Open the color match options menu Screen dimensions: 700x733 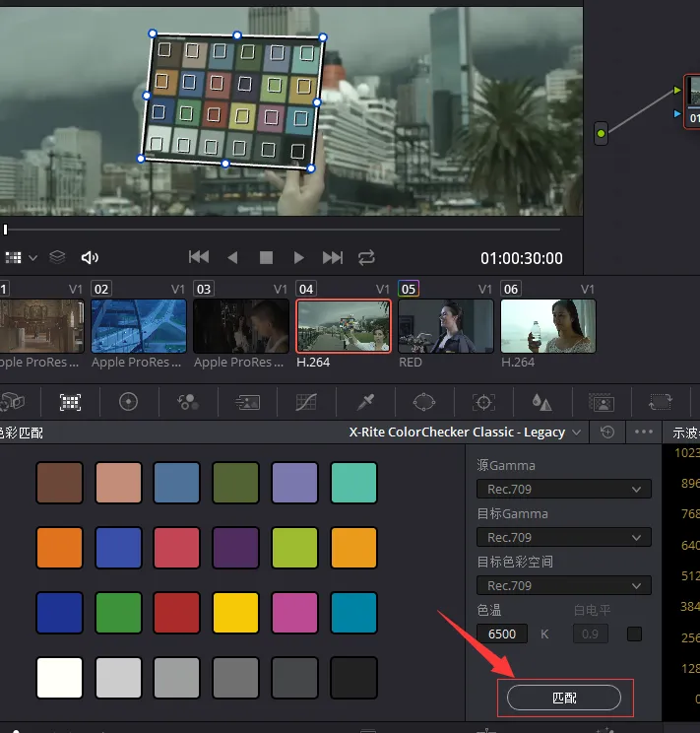click(x=644, y=432)
